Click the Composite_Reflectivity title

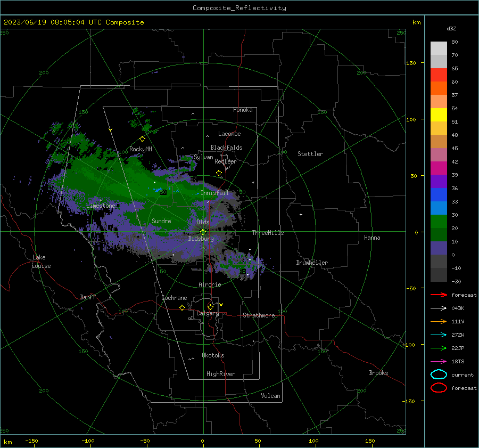[x=239, y=8]
